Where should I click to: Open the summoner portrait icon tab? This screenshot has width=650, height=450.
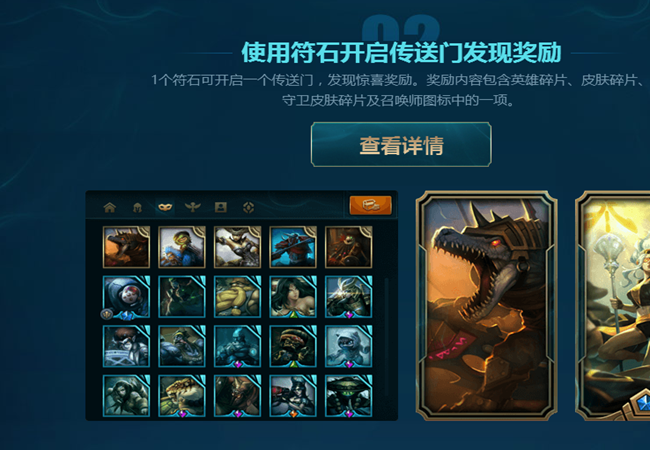(221, 207)
